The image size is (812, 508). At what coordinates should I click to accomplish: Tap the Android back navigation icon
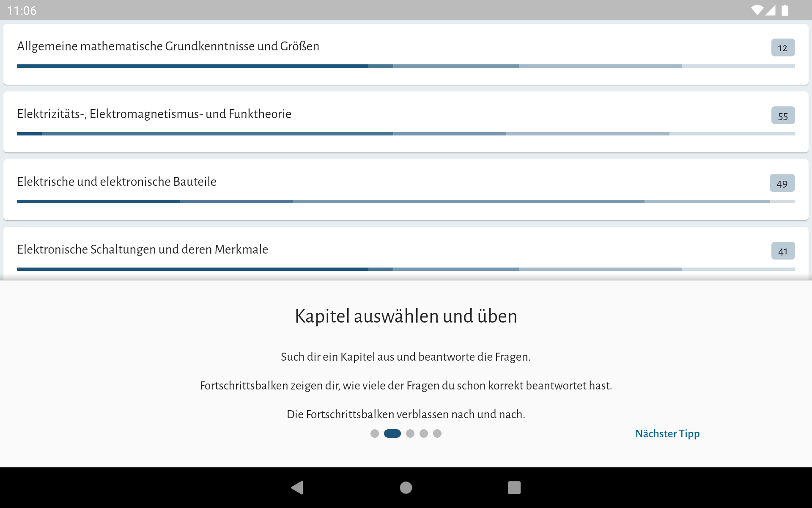coord(297,488)
